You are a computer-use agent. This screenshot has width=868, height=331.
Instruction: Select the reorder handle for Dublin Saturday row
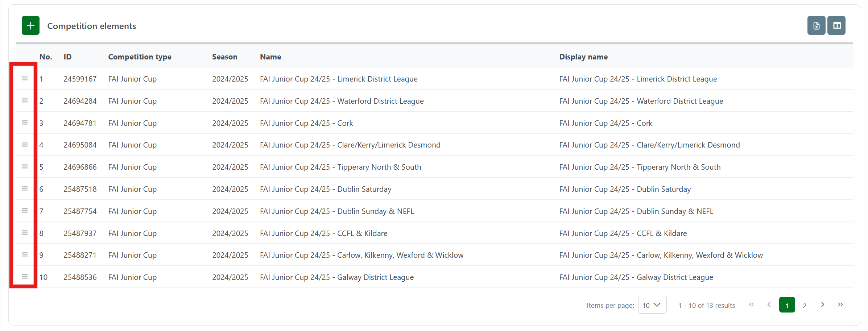25,189
